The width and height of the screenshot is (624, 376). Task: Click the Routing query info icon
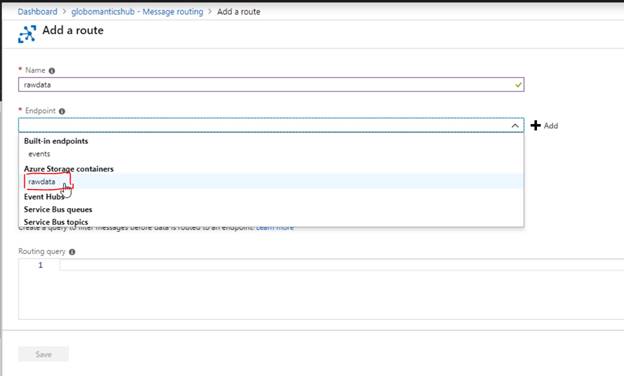[x=72, y=252]
